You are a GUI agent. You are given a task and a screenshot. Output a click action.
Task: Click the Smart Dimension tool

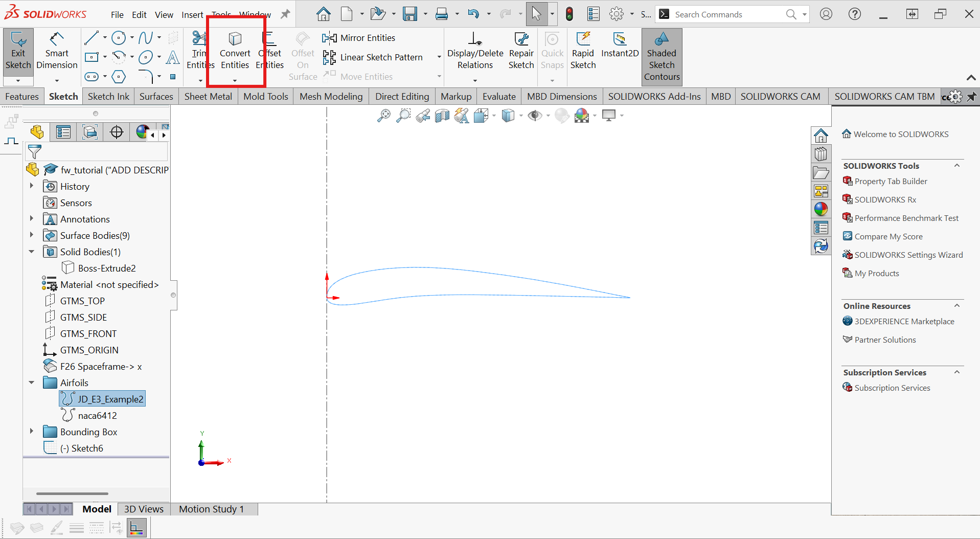pos(57,52)
